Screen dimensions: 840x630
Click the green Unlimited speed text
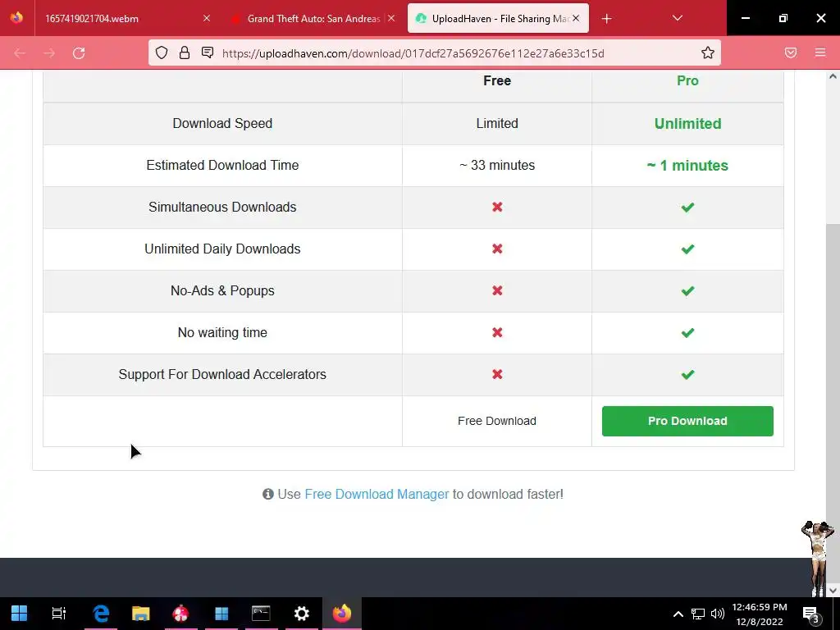click(x=687, y=124)
